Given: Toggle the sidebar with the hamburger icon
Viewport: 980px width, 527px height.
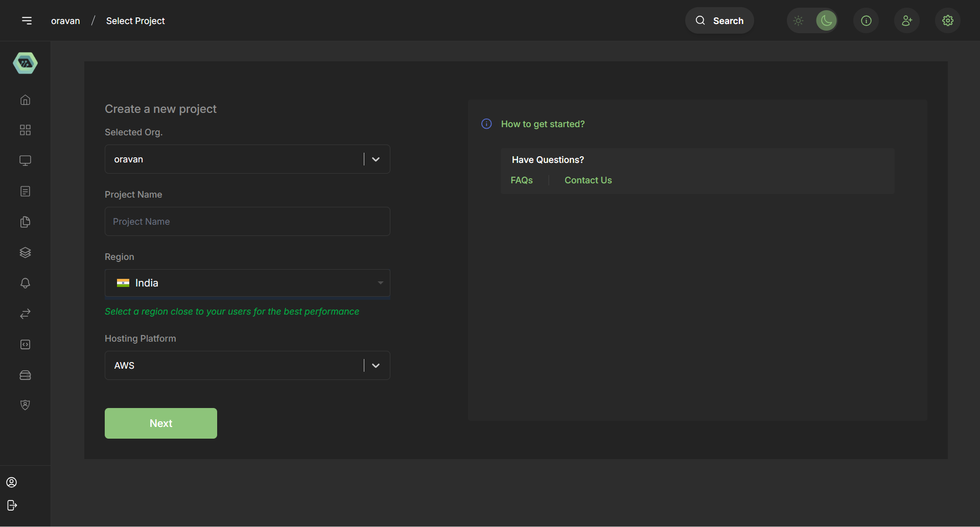Looking at the screenshot, I should (x=27, y=20).
